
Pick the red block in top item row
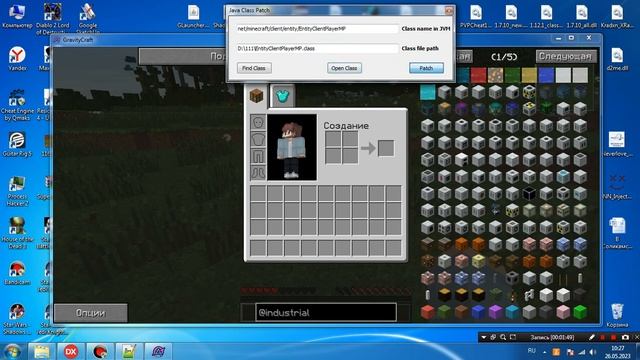click(x=478, y=75)
